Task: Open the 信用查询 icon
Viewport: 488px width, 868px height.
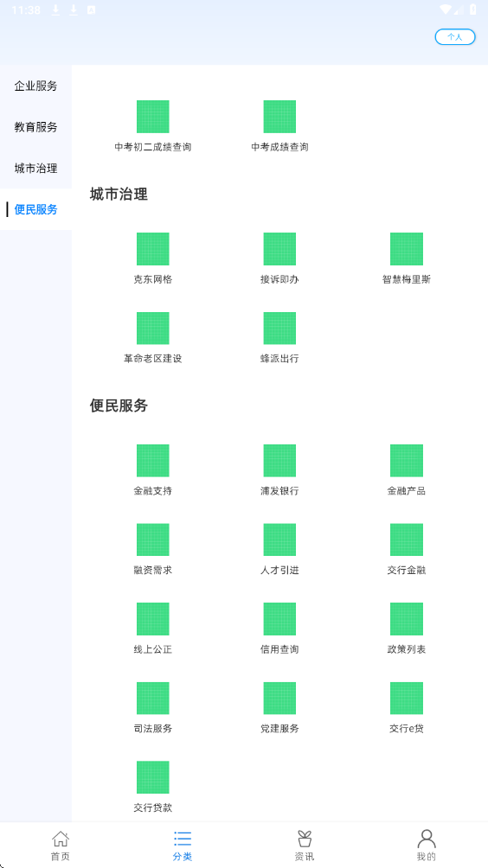Action: 279,619
